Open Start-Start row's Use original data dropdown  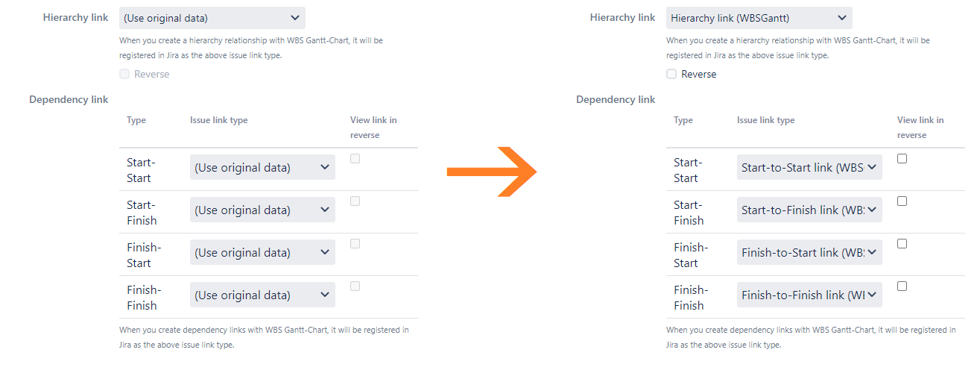[x=262, y=168]
